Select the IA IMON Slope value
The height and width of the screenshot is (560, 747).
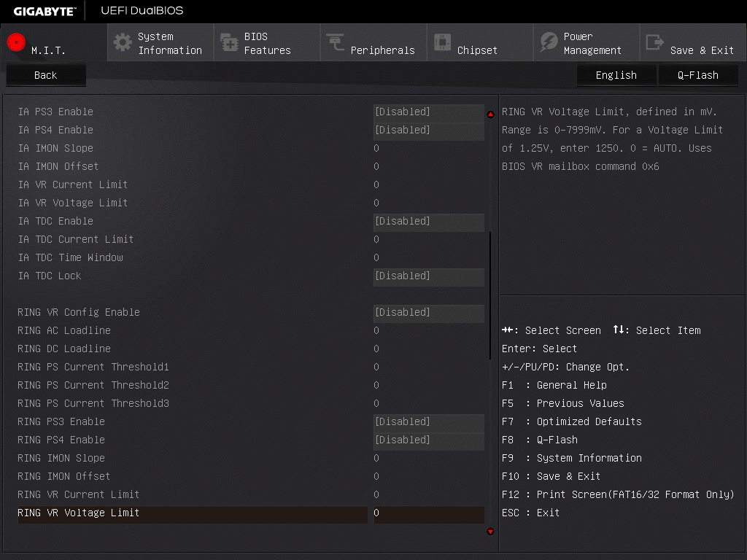[x=376, y=149]
